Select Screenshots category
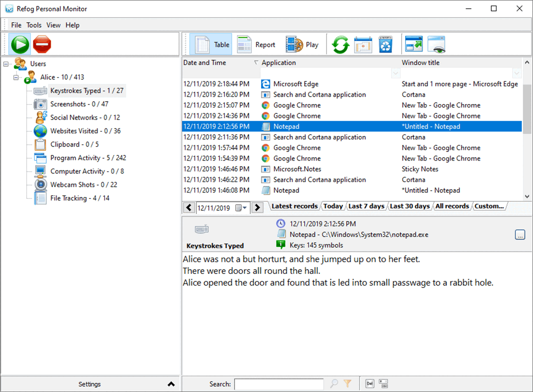Viewport: 533px width, 392px height. (x=79, y=104)
